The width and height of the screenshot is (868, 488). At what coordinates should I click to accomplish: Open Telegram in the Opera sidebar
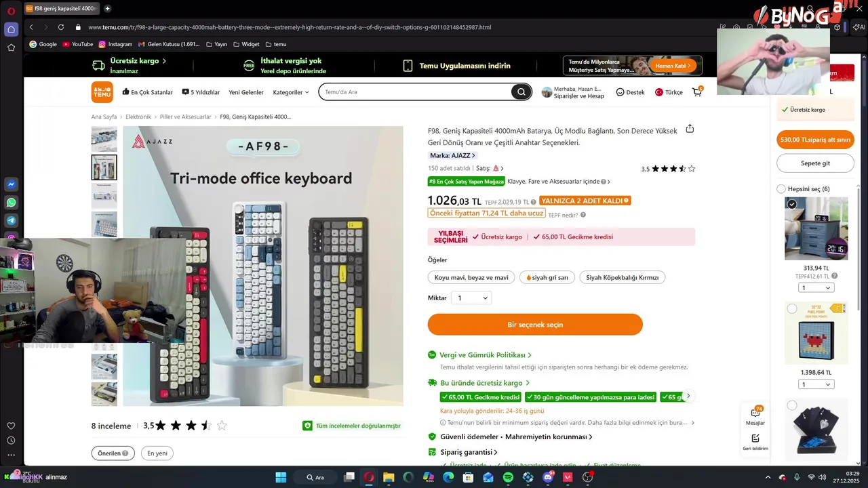point(11,221)
